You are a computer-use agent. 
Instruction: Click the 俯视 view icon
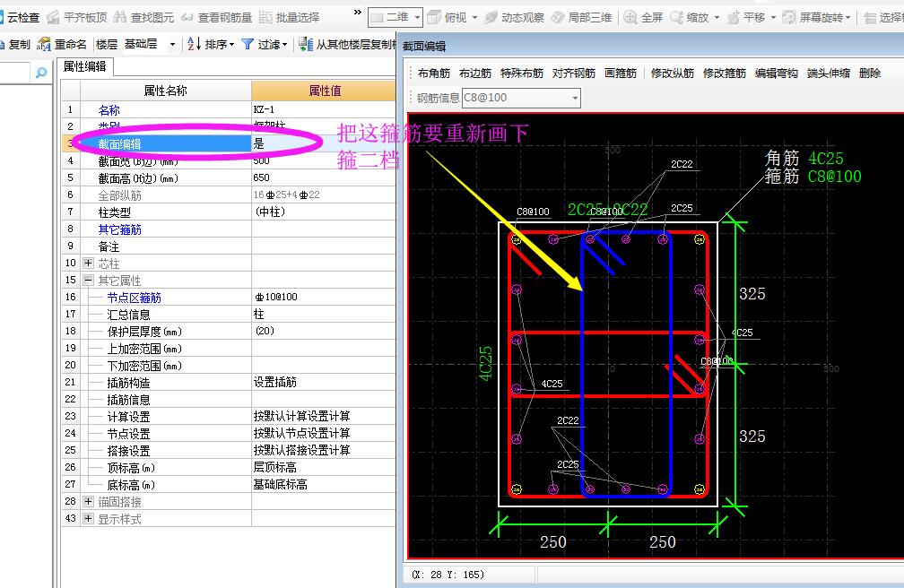(x=434, y=17)
